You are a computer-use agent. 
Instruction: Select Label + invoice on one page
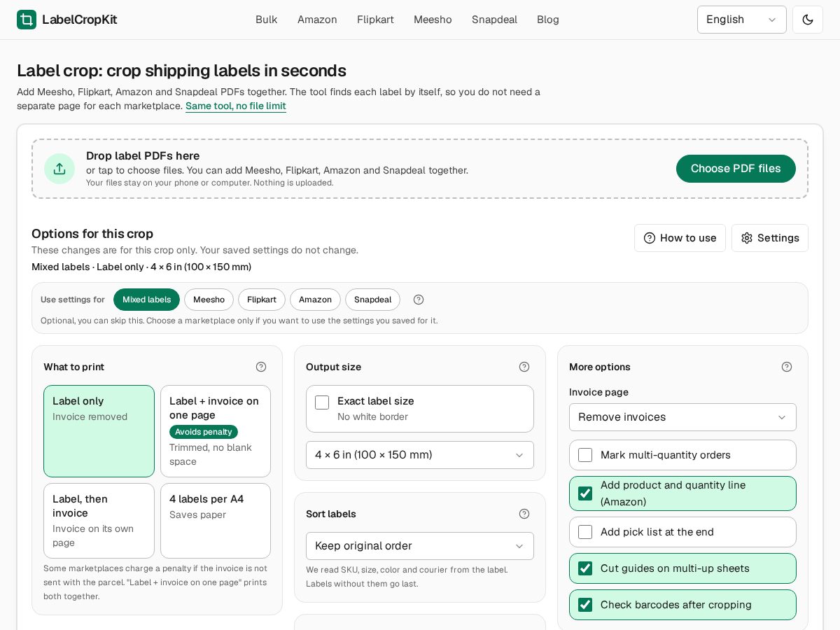tap(216, 431)
